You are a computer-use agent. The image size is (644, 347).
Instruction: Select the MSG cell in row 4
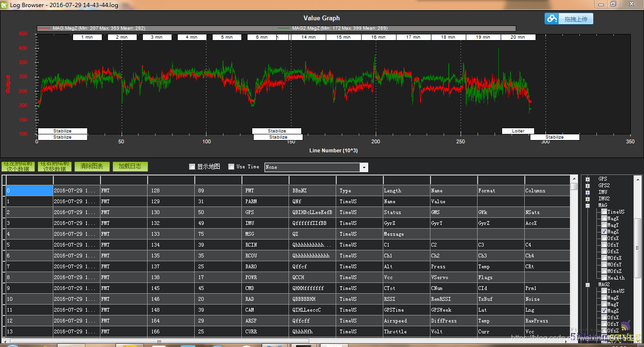[x=265, y=234]
